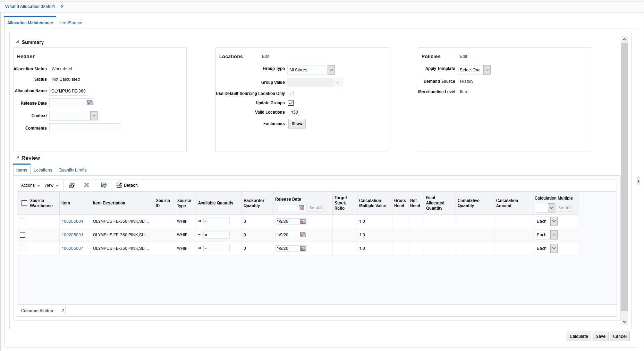Viewport: 644px width, 351px height.
Task: Click the delete (X) icon in table toolbar
Action: pyautogui.click(x=86, y=185)
